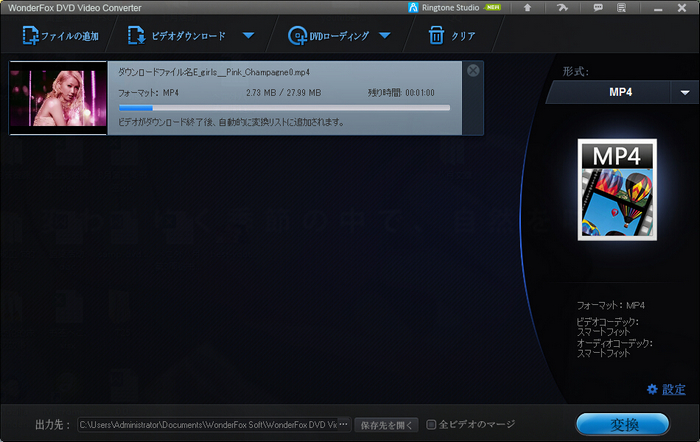Open the MP4 format dropdown
Screen dimensions: 700x442
[684, 92]
